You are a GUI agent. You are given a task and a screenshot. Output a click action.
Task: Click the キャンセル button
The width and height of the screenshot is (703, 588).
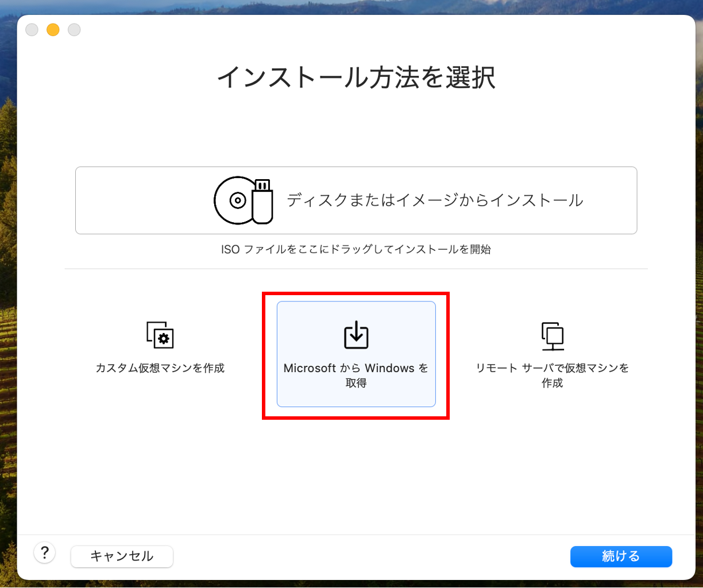[122, 556]
